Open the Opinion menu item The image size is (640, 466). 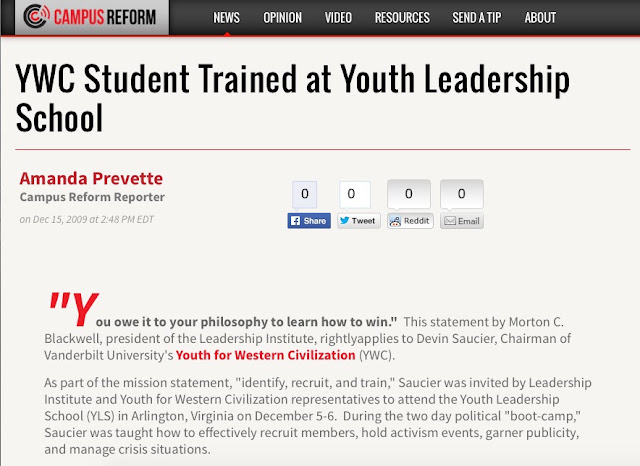click(x=282, y=18)
